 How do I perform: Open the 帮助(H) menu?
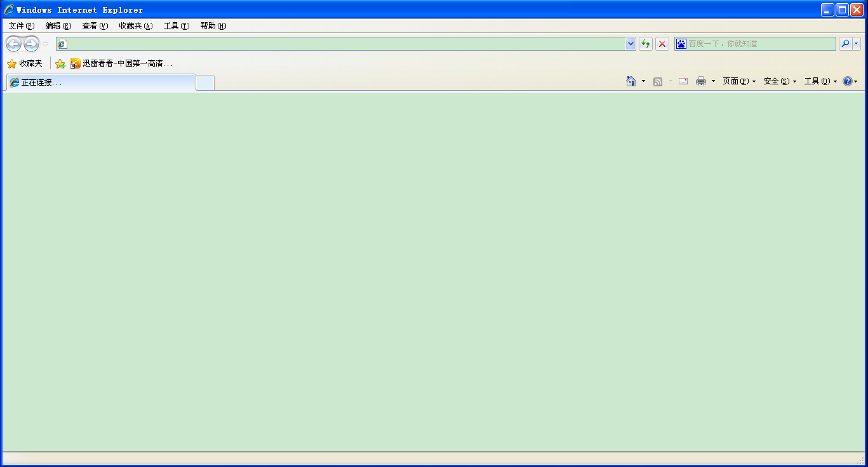point(213,26)
